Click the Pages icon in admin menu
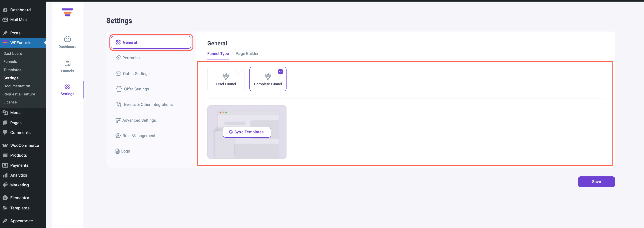644x228 pixels. pyautogui.click(x=5, y=123)
